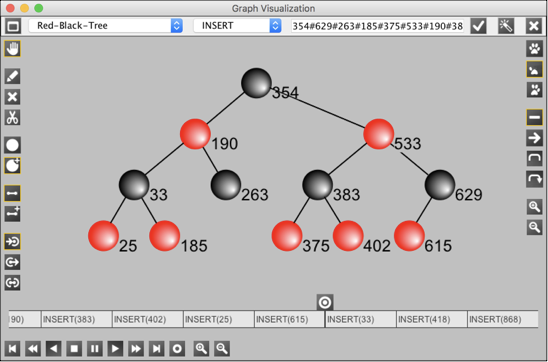Click the red leaf node 185

(x=165, y=236)
